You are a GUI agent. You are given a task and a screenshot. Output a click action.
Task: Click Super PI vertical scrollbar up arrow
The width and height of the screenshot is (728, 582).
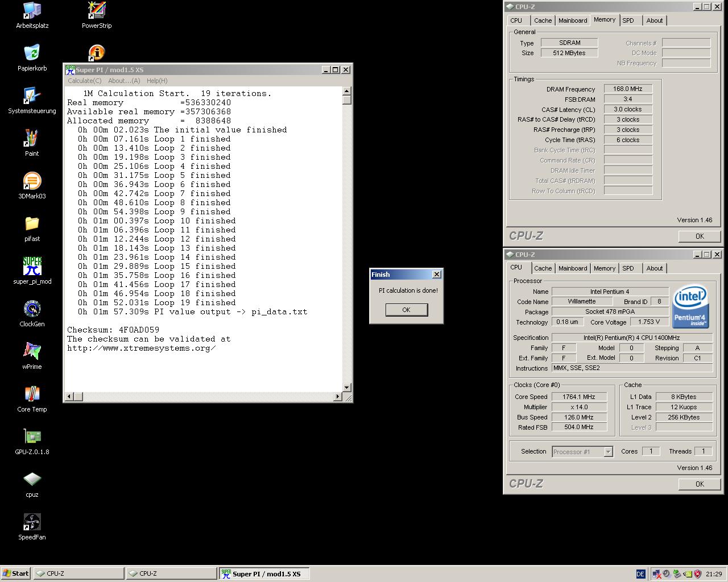click(346, 91)
